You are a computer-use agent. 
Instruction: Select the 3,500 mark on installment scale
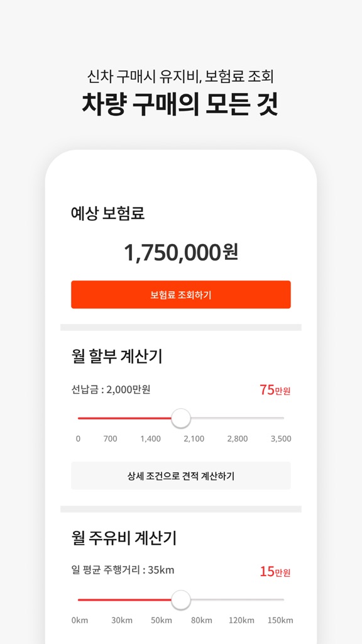(280, 438)
